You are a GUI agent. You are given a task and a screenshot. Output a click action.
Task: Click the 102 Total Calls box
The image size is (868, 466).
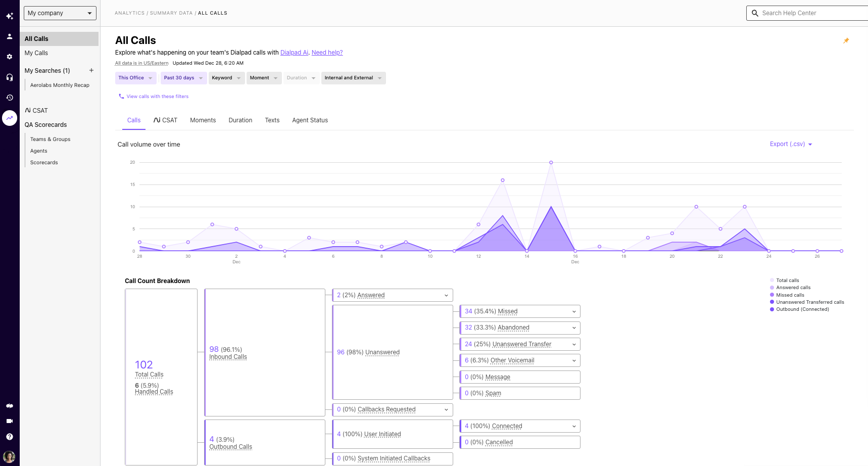coord(161,377)
